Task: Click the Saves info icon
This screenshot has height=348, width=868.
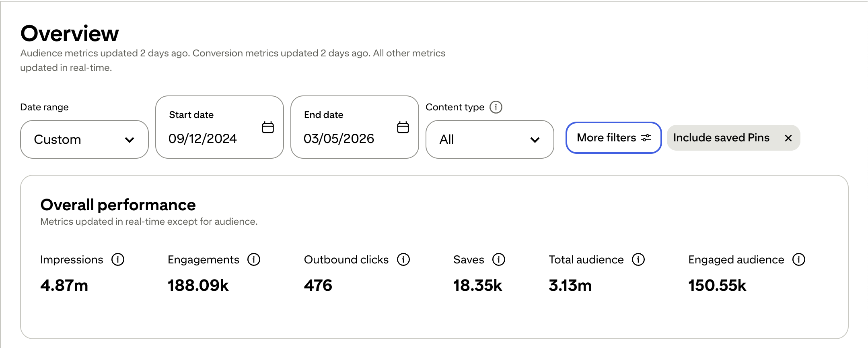Action: pos(499,259)
